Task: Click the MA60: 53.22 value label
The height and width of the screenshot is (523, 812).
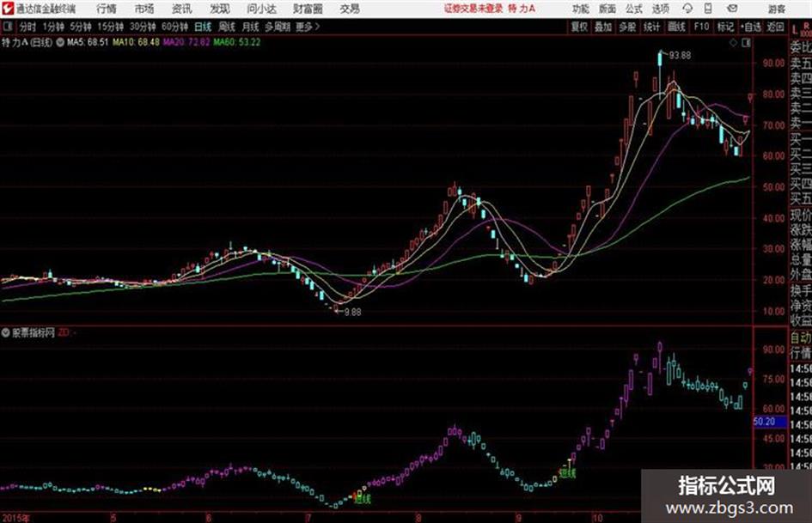Action: [237, 42]
